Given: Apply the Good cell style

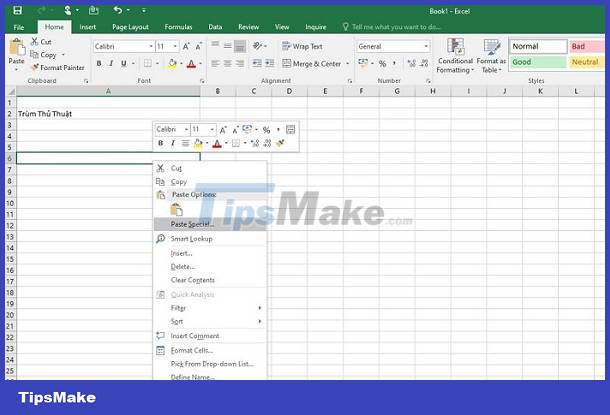Looking at the screenshot, I should 538,62.
